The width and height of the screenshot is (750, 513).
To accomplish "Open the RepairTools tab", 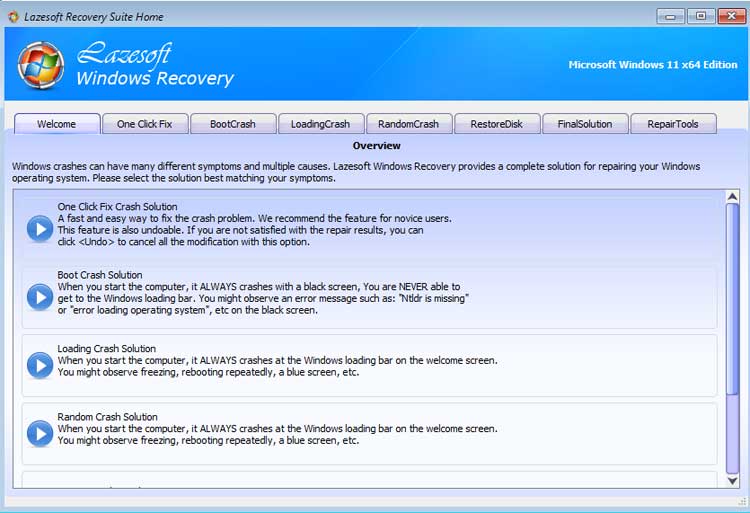I will click(x=673, y=124).
